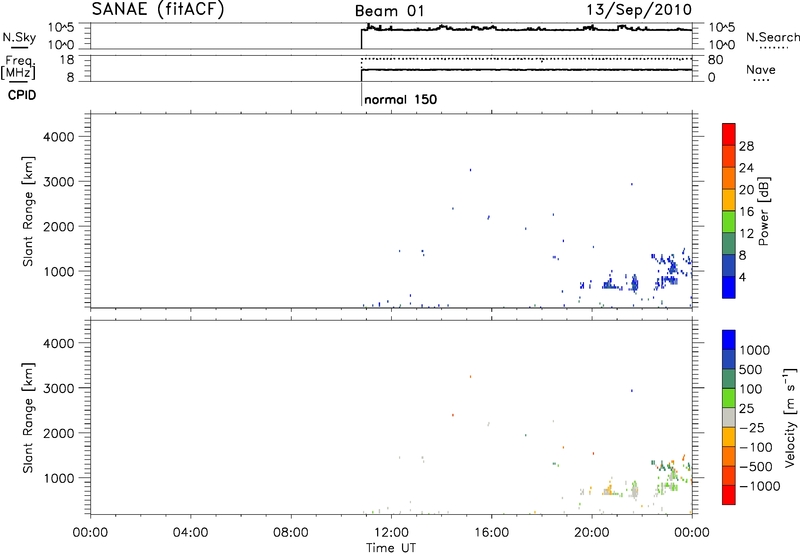The image size is (800, 554).
Task: Click the "16:00" time tick label
Action: click(491, 533)
